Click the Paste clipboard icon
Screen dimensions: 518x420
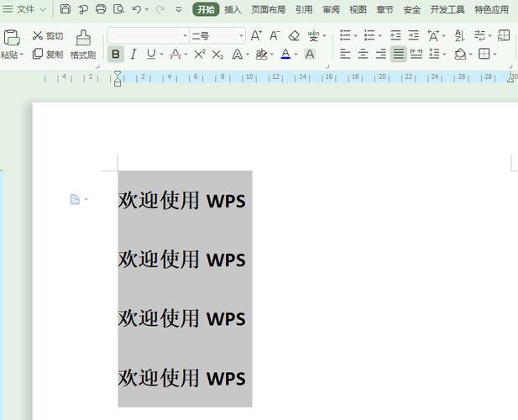[12, 37]
